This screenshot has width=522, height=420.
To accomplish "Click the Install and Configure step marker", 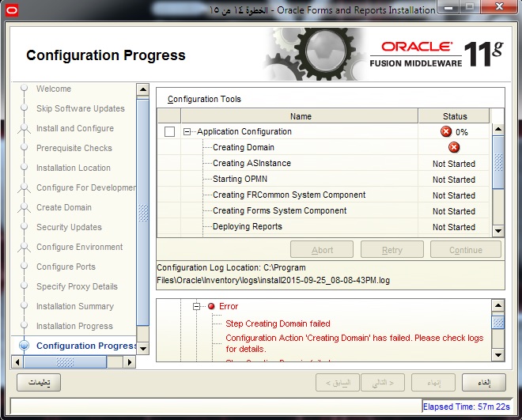I will 24,128.
